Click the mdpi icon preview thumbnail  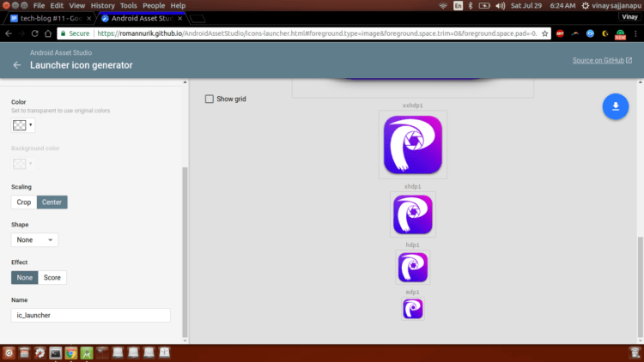(413, 309)
